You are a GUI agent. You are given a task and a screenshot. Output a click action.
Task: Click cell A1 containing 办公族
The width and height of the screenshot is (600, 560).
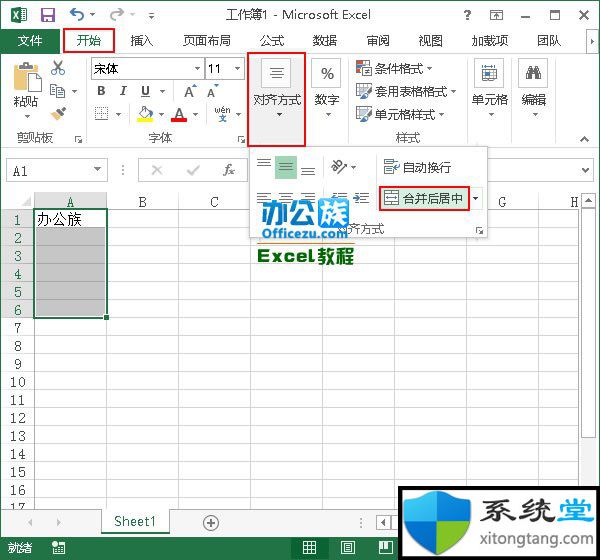[x=70, y=219]
